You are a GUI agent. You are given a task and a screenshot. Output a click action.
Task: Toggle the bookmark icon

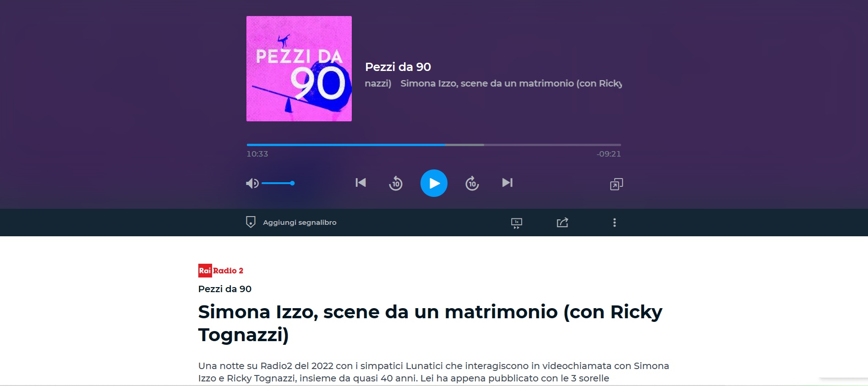[251, 222]
